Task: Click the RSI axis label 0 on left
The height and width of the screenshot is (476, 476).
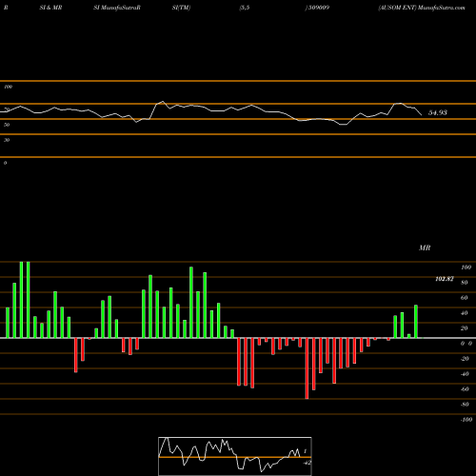Action: pyautogui.click(x=5, y=163)
